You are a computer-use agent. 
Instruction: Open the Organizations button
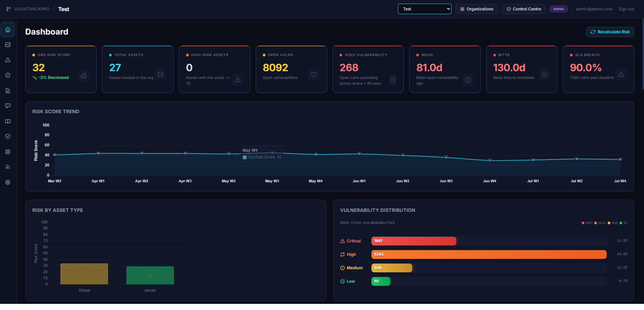tap(477, 9)
